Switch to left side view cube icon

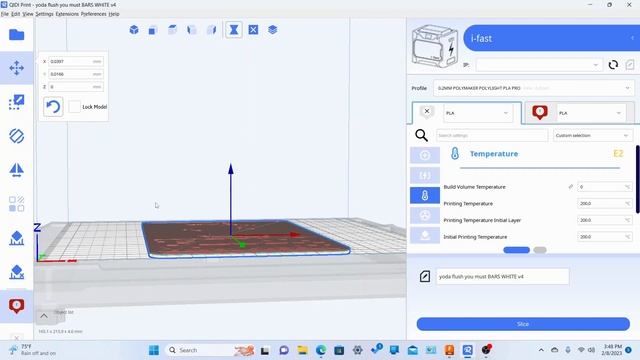[192, 30]
